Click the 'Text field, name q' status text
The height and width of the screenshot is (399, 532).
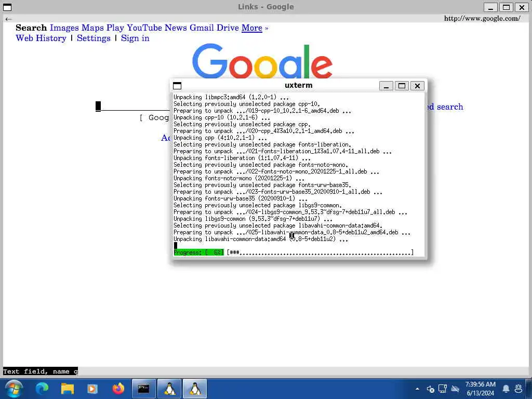(41, 371)
